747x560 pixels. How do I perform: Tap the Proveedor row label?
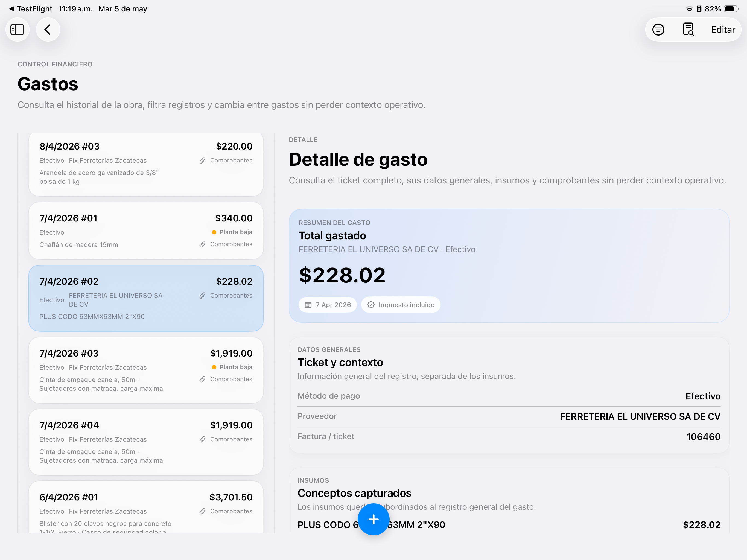click(x=317, y=416)
